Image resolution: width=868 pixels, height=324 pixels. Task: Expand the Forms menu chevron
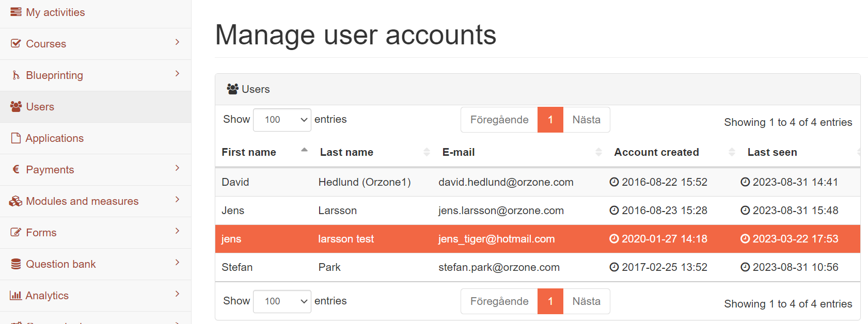click(x=177, y=231)
